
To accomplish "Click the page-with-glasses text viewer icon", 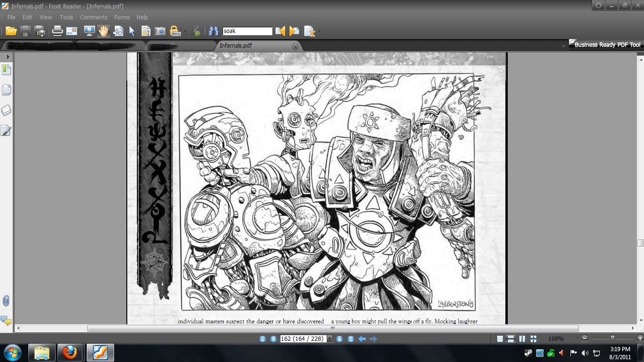I will pyautogui.click(x=118, y=31).
